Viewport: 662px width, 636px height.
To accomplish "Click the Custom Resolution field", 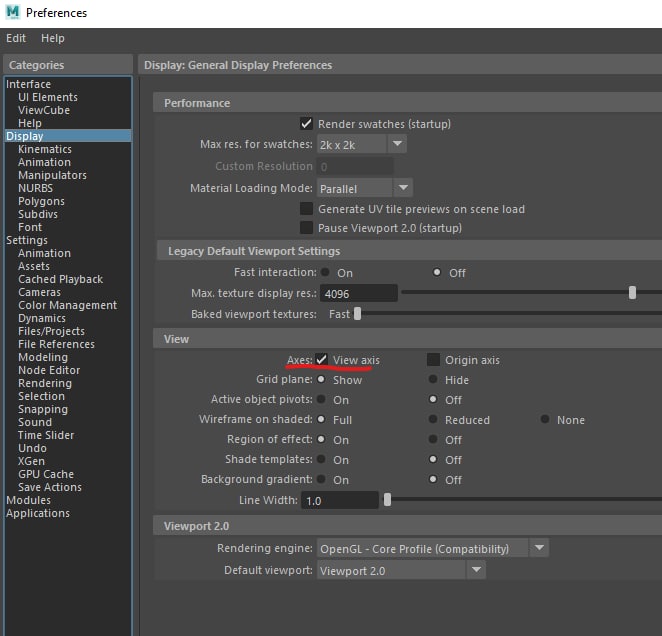I will [x=355, y=166].
